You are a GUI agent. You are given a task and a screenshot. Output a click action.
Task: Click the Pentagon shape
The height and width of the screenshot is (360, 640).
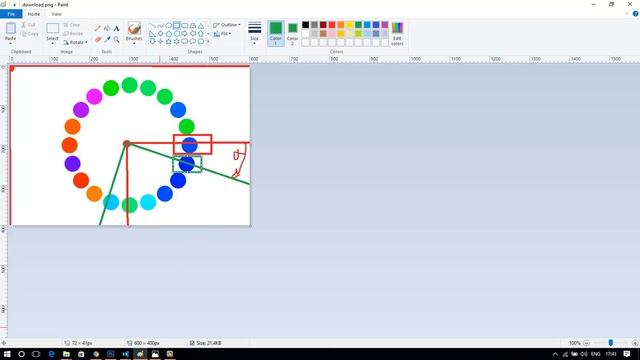169,33
